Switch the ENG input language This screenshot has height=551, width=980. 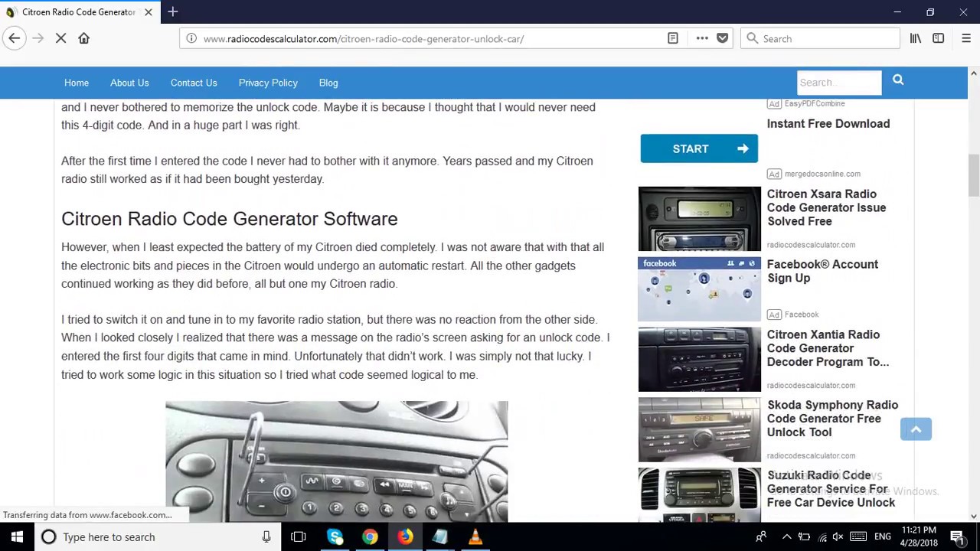pos(883,536)
